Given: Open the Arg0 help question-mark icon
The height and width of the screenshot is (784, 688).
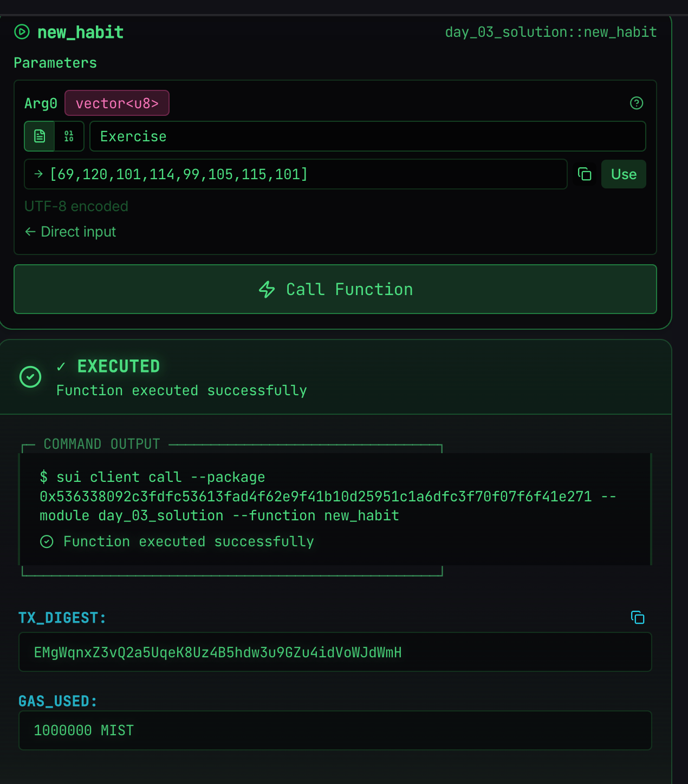Looking at the screenshot, I should (637, 103).
